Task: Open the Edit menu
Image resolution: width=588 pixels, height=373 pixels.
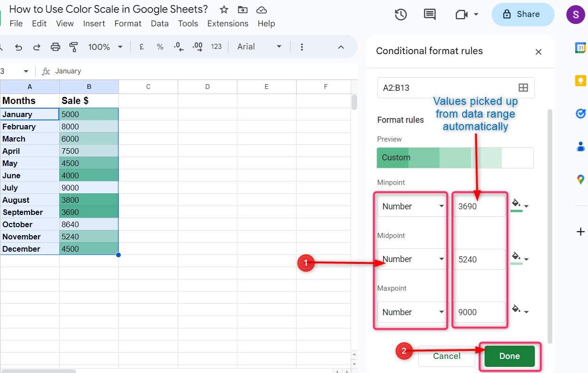Action: pyautogui.click(x=39, y=24)
